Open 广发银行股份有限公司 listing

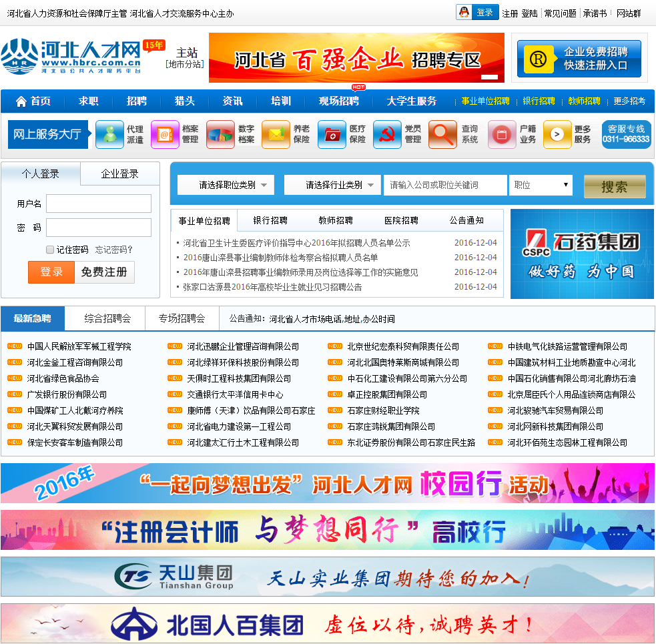point(67,394)
